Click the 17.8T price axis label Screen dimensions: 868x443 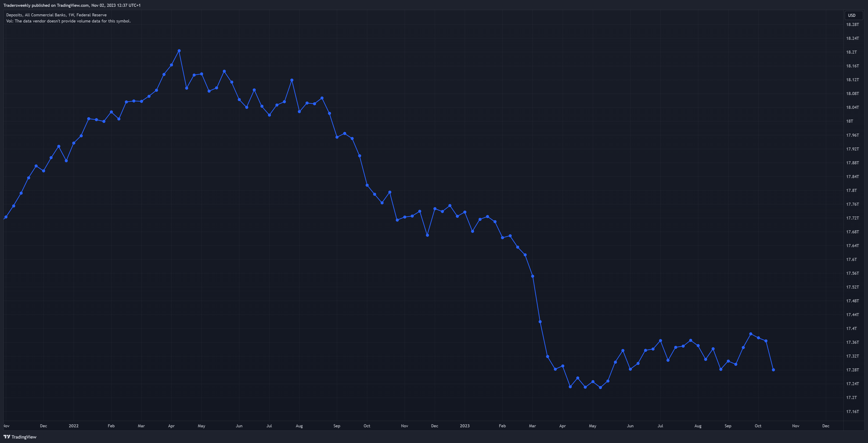[851, 190]
